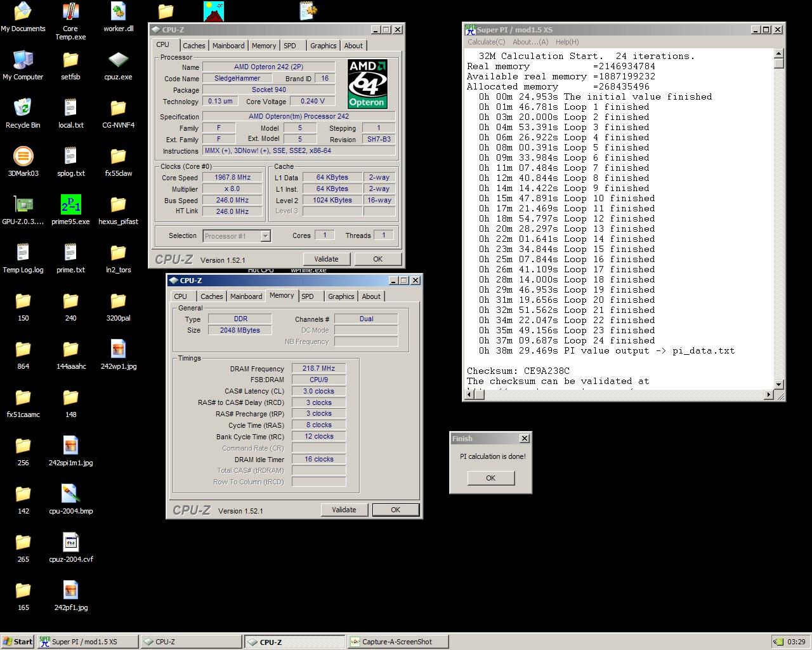
Task: Open Help menu in Super PI
Action: click(x=566, y=42)
